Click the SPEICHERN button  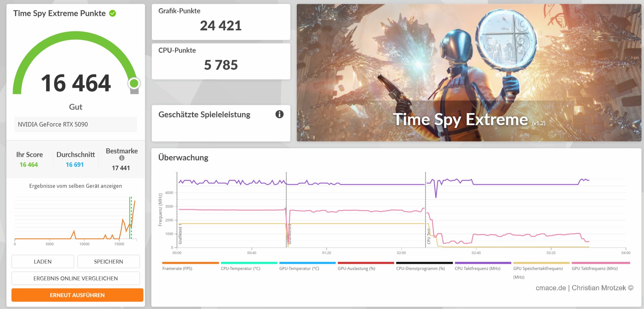pyautogui.click(x=108, y=261)
